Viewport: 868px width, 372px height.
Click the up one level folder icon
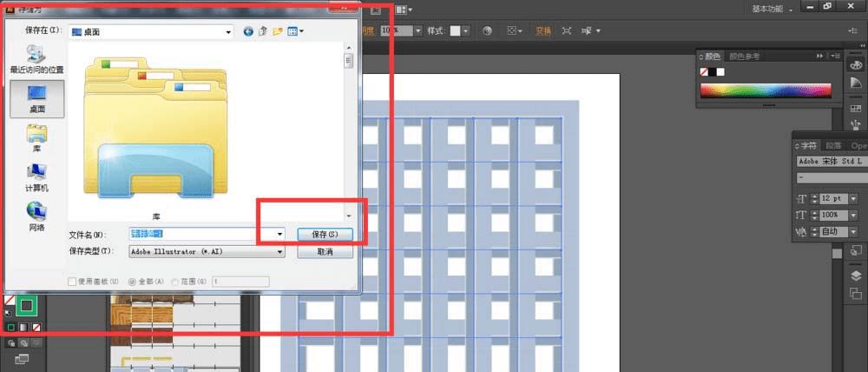click(264, 31)
